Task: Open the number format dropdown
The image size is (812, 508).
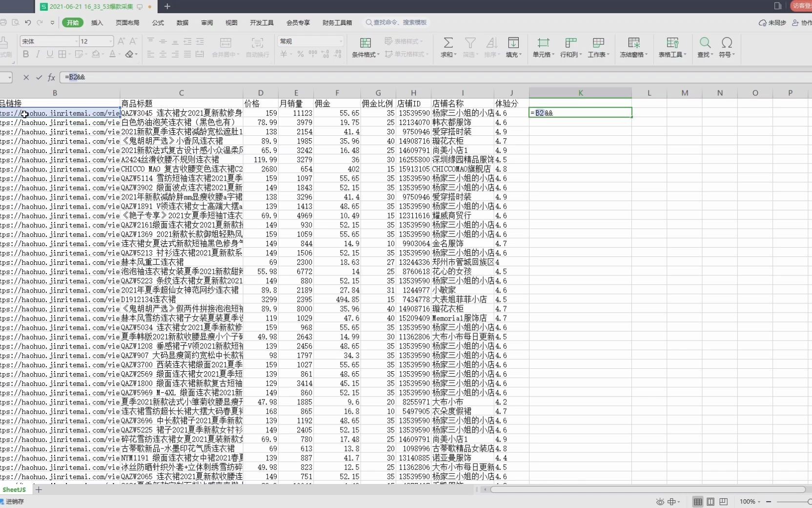Action: [341, 42]
